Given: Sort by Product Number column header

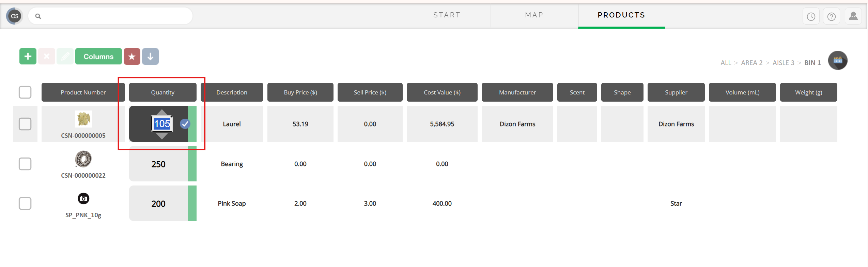Looking at the screenshot, I should pos(83,92).
